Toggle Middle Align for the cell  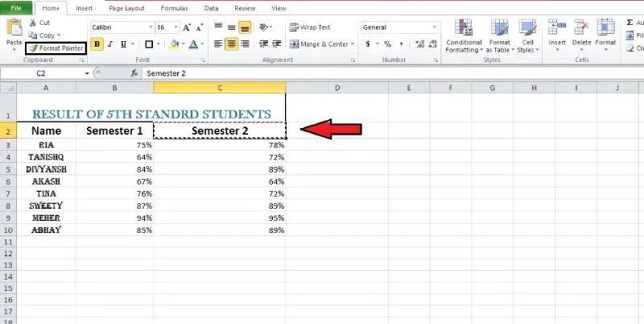tap(232, 27)
